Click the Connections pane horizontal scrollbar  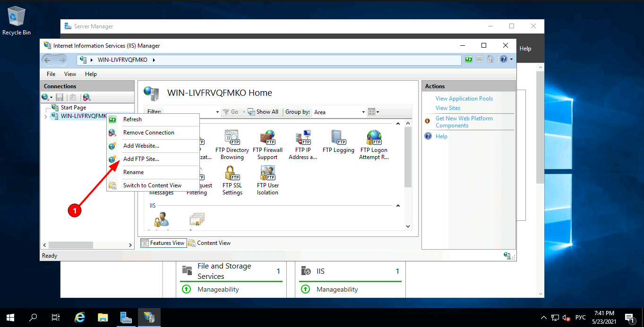(70, 245)
